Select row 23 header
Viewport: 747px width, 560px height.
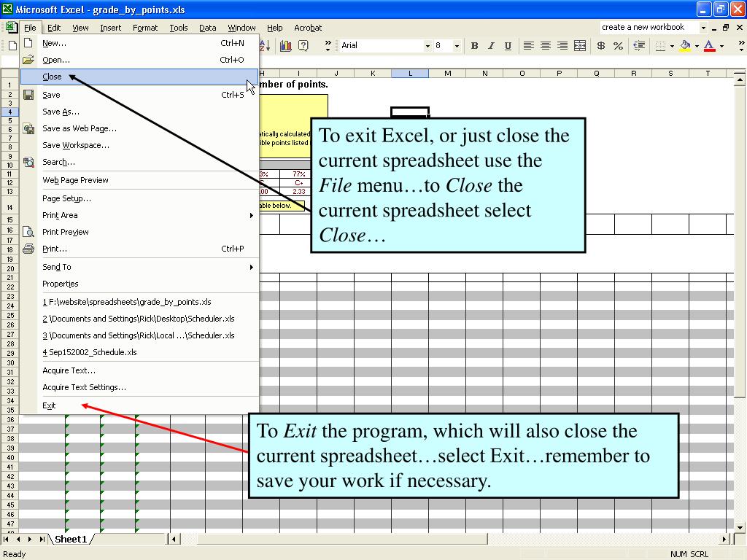click(10, 296)
